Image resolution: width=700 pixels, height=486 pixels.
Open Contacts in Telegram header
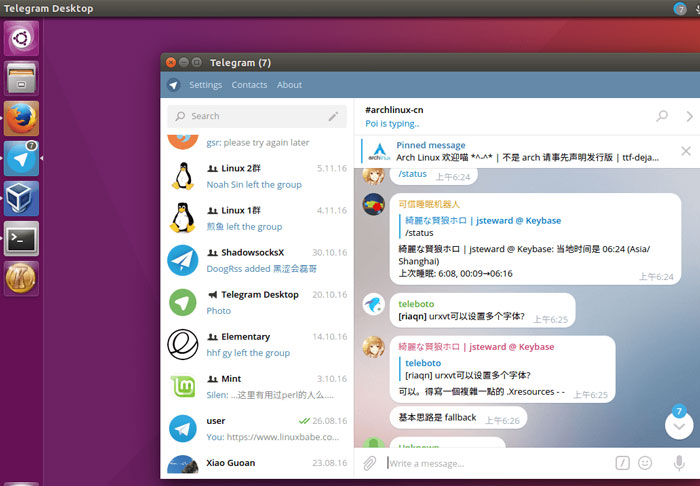249,85
